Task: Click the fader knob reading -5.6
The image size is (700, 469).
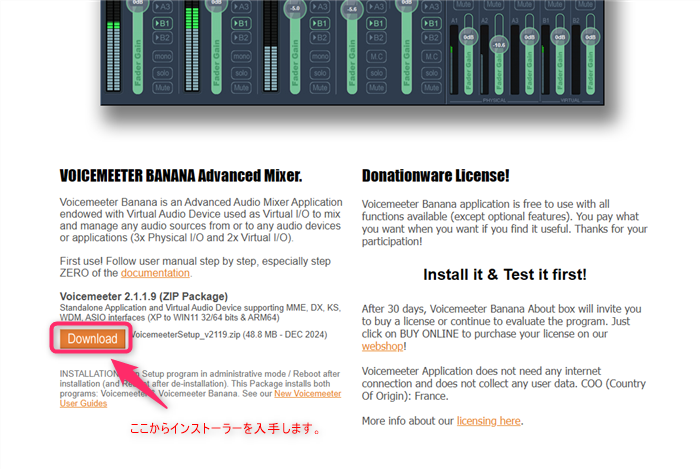Action: tap(352, 9)
